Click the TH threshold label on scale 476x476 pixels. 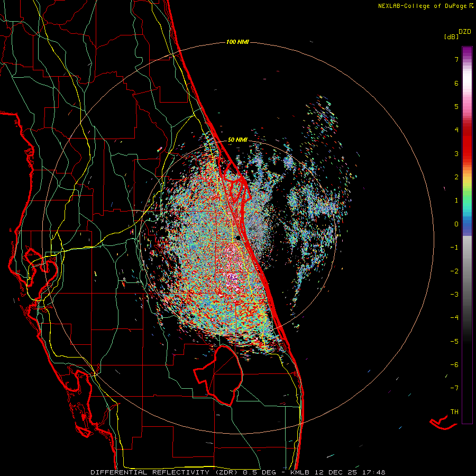point(454,412)
